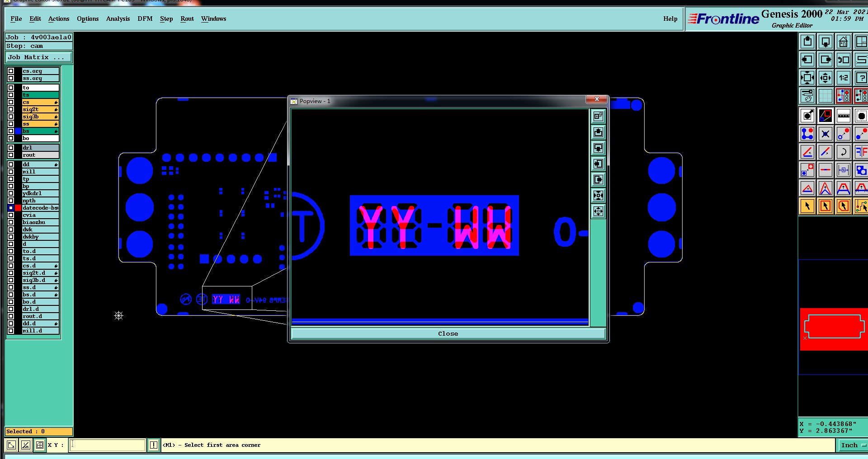Pan view left icon in main toolbar

807,60
